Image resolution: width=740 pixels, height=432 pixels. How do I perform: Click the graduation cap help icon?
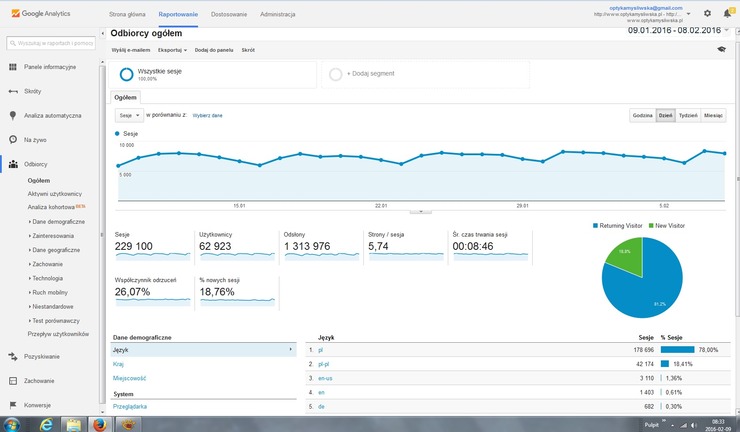(x=721, y=49)
